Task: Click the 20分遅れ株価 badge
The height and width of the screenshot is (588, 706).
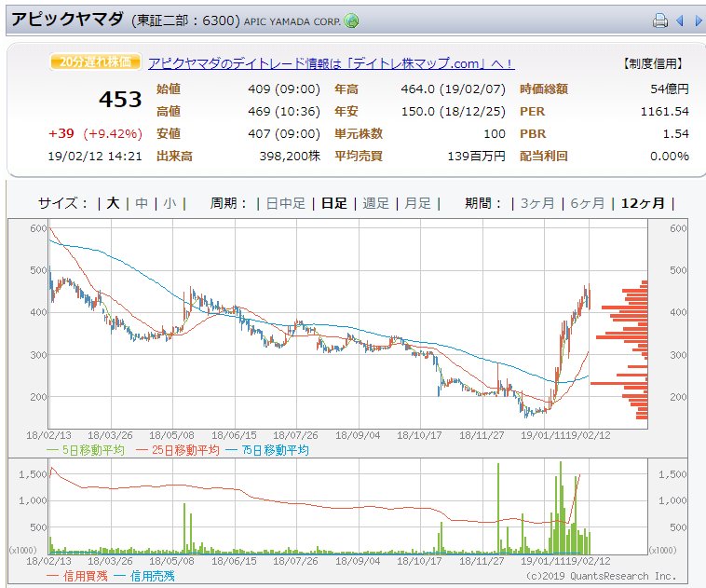Action: point(95,62)
